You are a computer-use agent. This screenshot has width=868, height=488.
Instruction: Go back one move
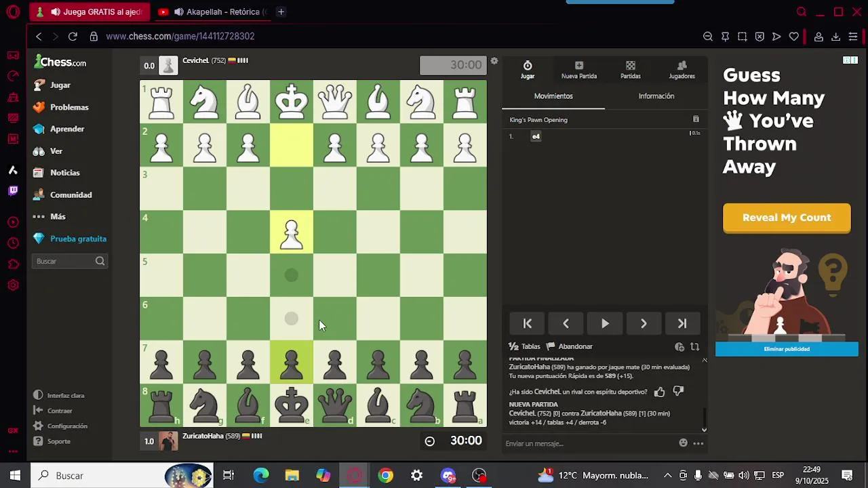pyautogui.click(x=566, y=324)
